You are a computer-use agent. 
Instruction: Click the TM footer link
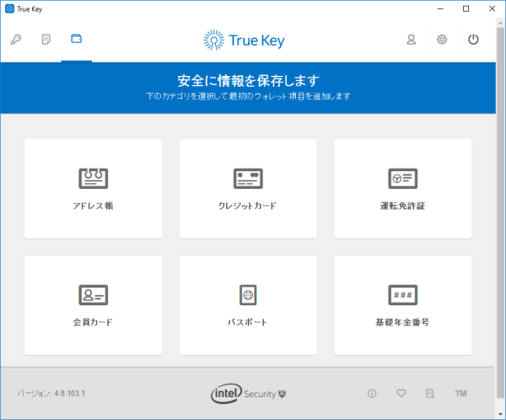(x=460, y=394)
